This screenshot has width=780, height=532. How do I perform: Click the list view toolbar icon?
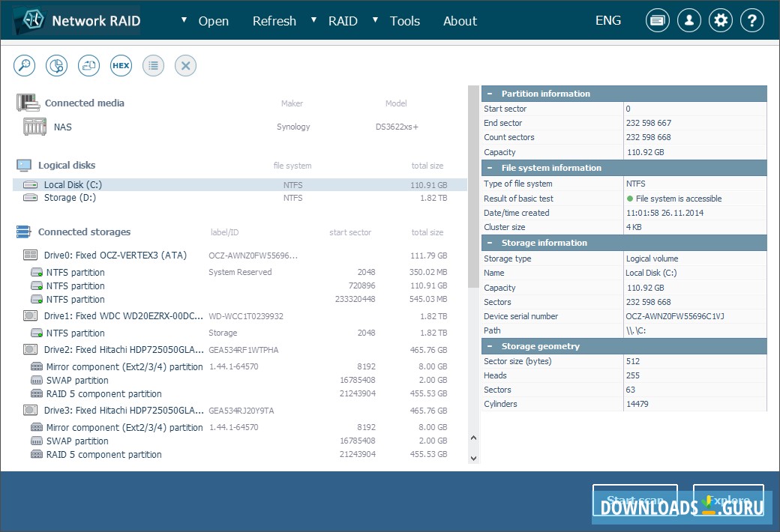tap(153, 66)
